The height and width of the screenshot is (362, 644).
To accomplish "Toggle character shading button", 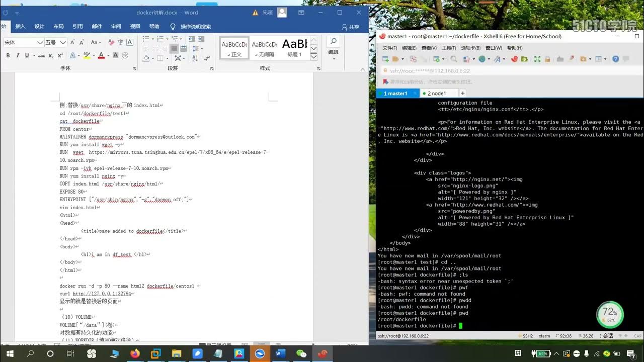I will [x=116, y=55].
